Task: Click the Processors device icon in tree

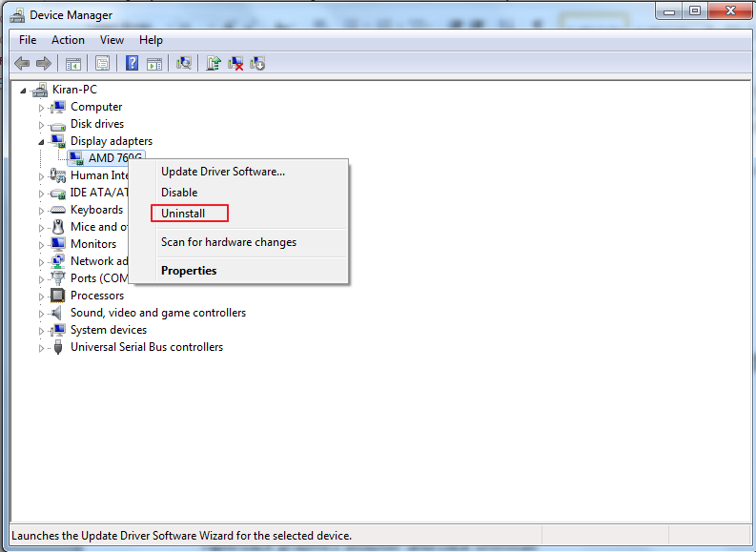Action: [x=58, y=296]
